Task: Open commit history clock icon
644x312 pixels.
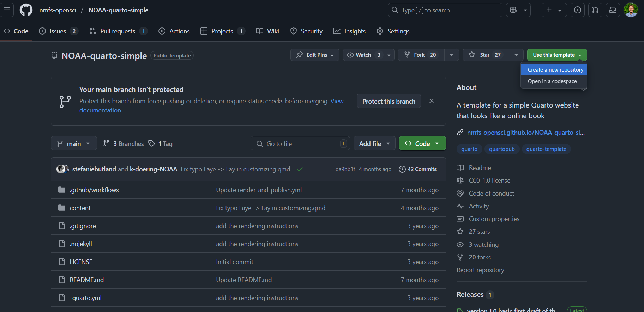Action: (402, 169)
